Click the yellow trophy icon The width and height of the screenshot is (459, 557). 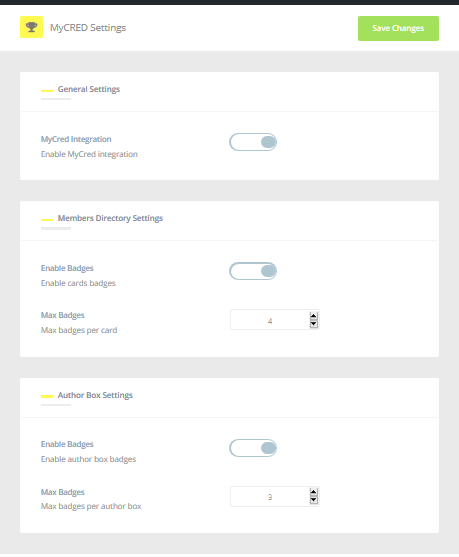31,27
